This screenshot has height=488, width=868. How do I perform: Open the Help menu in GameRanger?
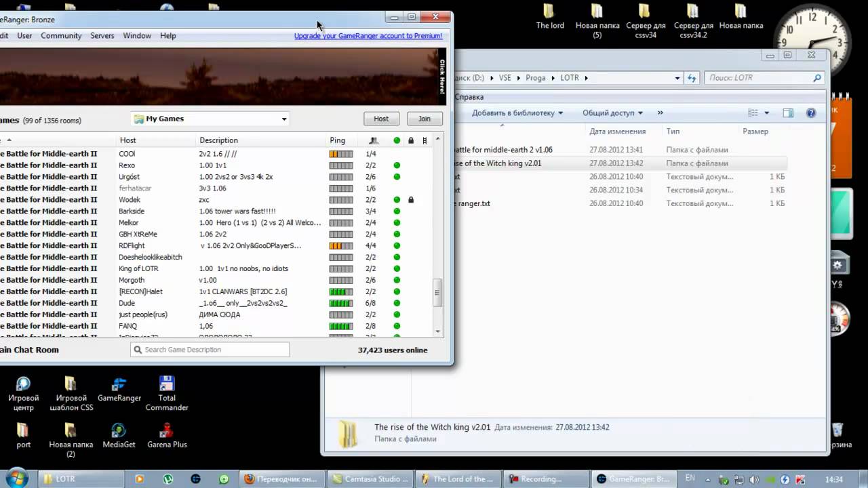tap(167, 35)
